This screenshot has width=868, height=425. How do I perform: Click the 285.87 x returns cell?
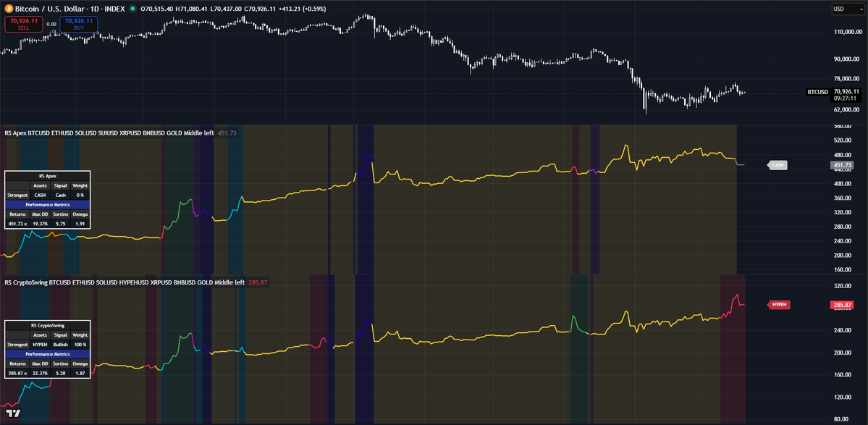(x=17, y=373)
